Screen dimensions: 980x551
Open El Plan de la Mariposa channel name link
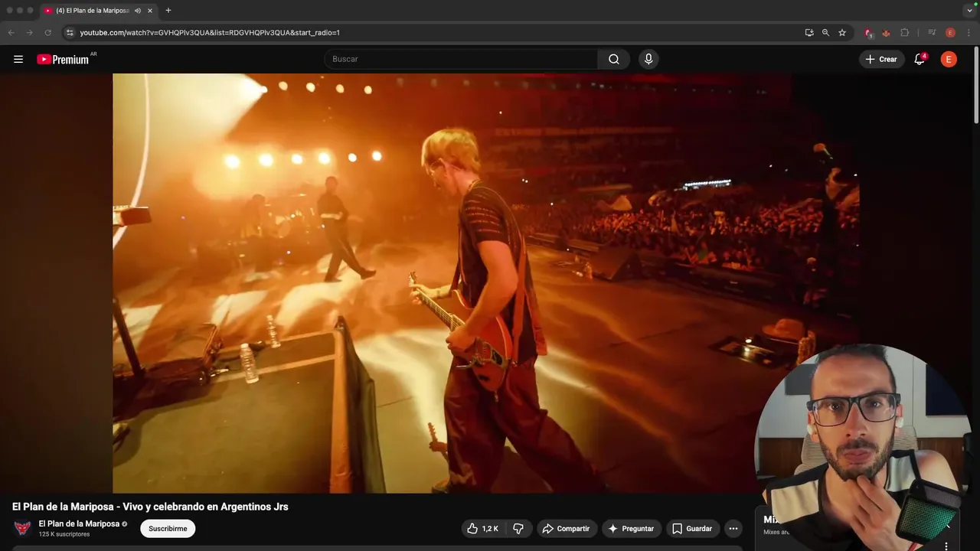coord(79,523)
